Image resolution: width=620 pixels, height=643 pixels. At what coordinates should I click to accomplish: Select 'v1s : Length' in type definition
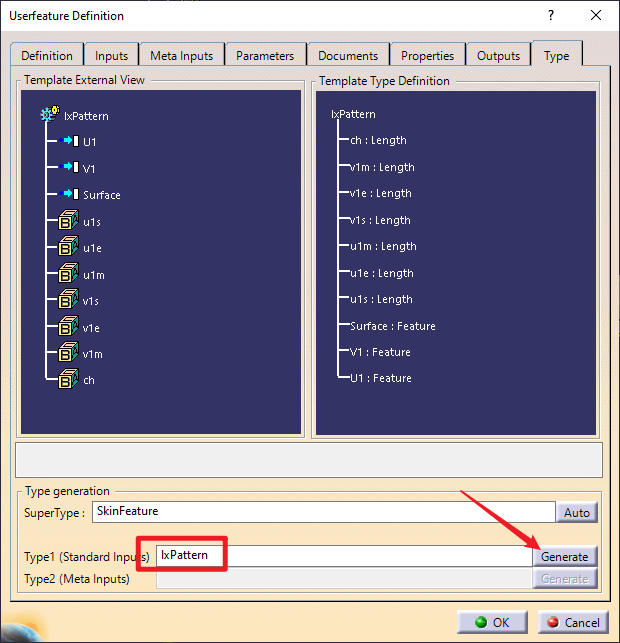pos(380,220)
